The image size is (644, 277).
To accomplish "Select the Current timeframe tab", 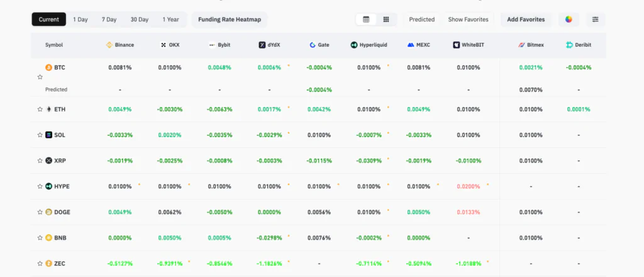I will (48, 20).
